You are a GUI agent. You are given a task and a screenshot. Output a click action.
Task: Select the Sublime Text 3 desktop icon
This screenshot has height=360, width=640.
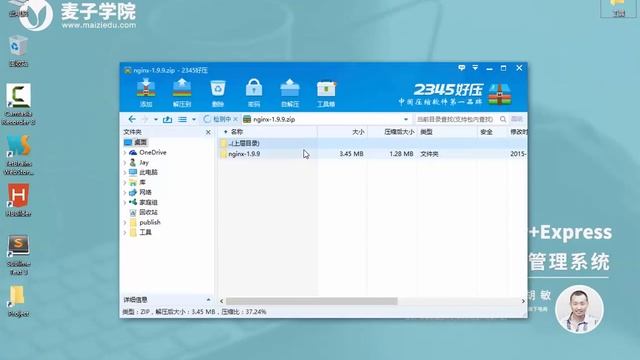[18, 255]
